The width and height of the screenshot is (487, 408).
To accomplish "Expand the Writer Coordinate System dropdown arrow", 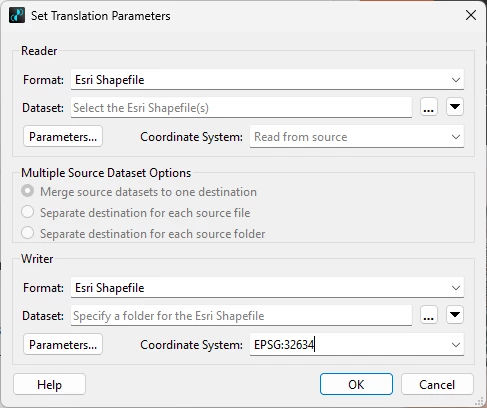I will pyautogui.click(x=456, y=345).
